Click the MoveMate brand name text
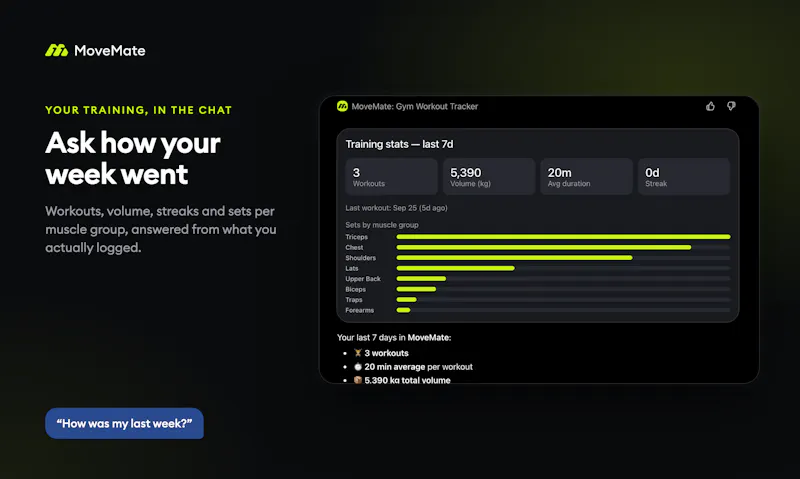800x479 pixels. pyautogui.click(x=110, y=51)
